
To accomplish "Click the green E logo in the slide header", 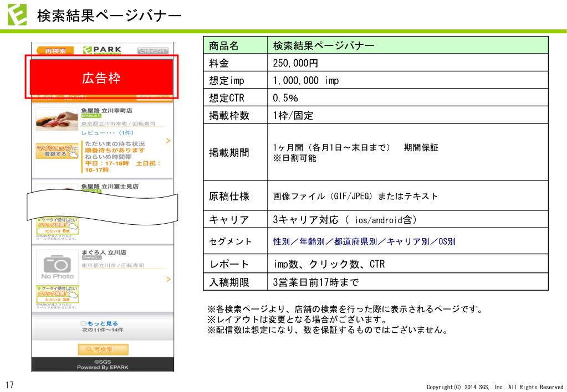I will [17, 14].
